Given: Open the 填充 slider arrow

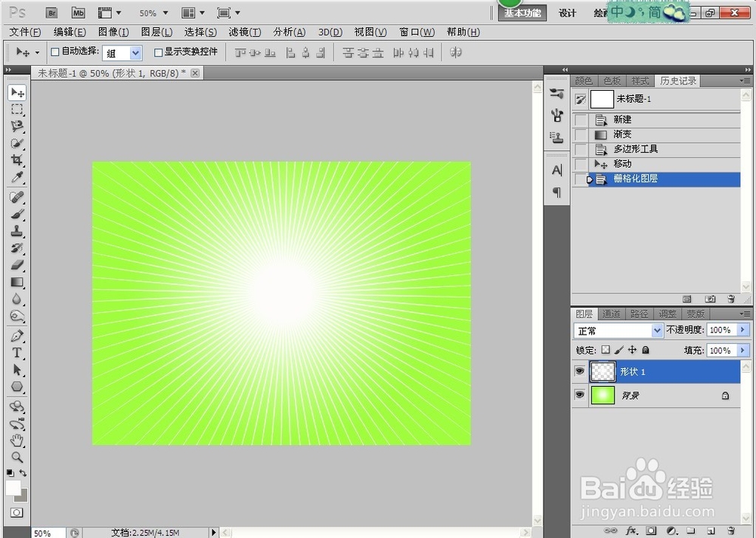Looking at the screenshot, I should 742,351.
